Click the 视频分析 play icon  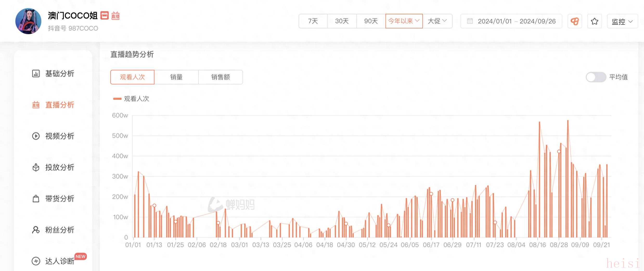coord(36,136)
